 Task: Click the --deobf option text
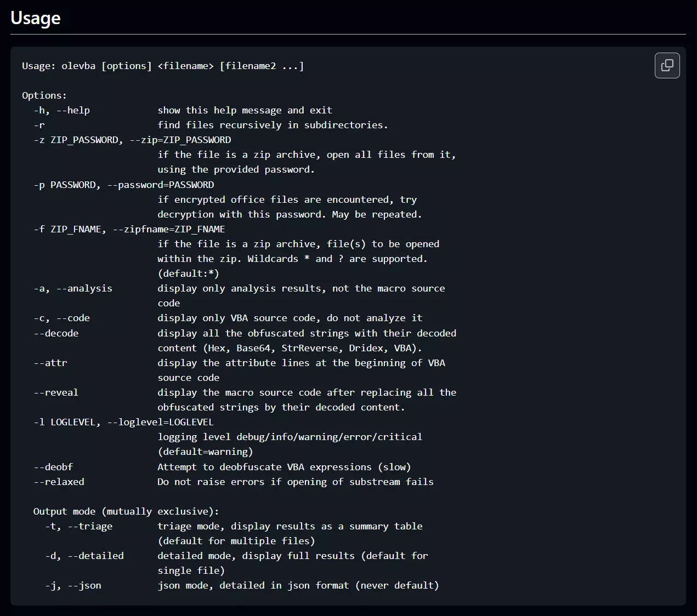tap(53, 467)
